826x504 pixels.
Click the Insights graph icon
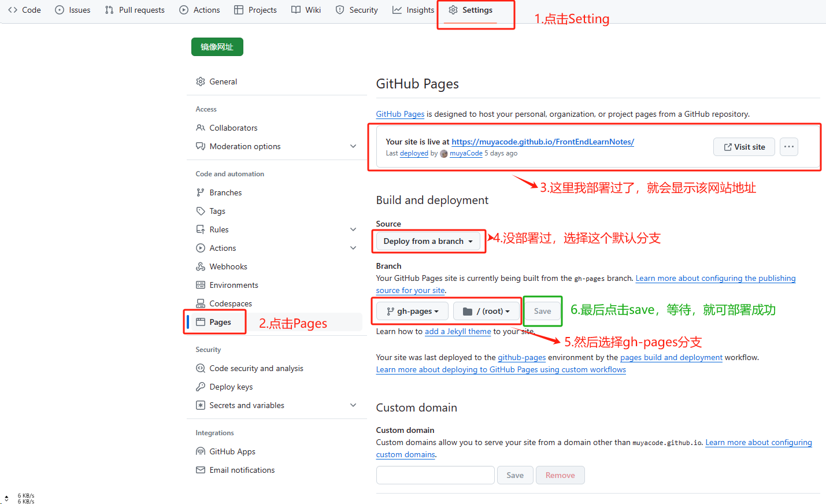pos(397,10)
